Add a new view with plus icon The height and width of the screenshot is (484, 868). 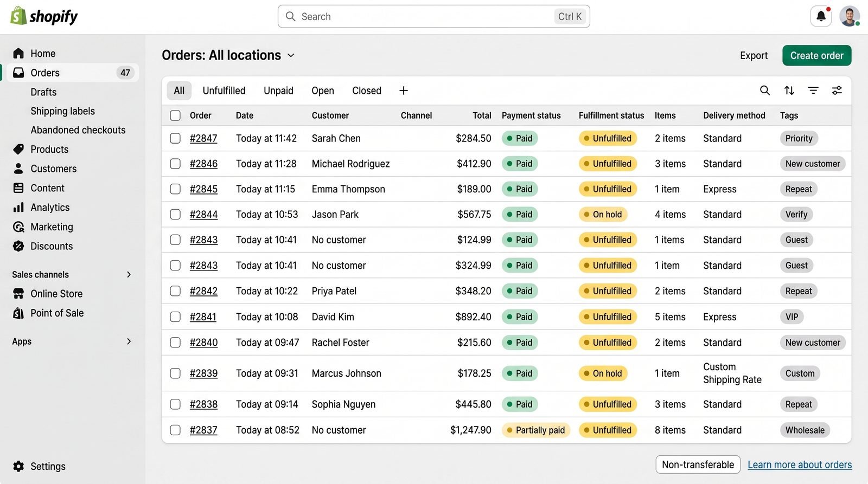(x=404, y=91)
